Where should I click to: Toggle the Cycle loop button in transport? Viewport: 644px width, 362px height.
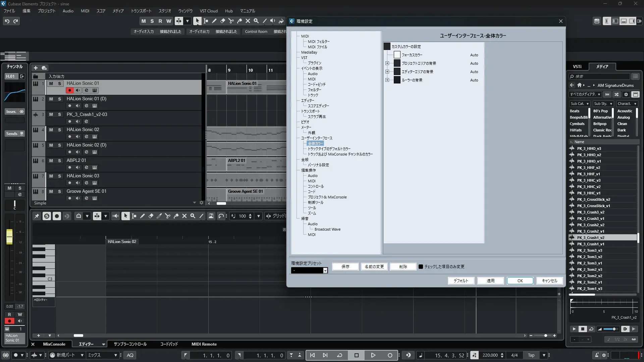[339, 355]
